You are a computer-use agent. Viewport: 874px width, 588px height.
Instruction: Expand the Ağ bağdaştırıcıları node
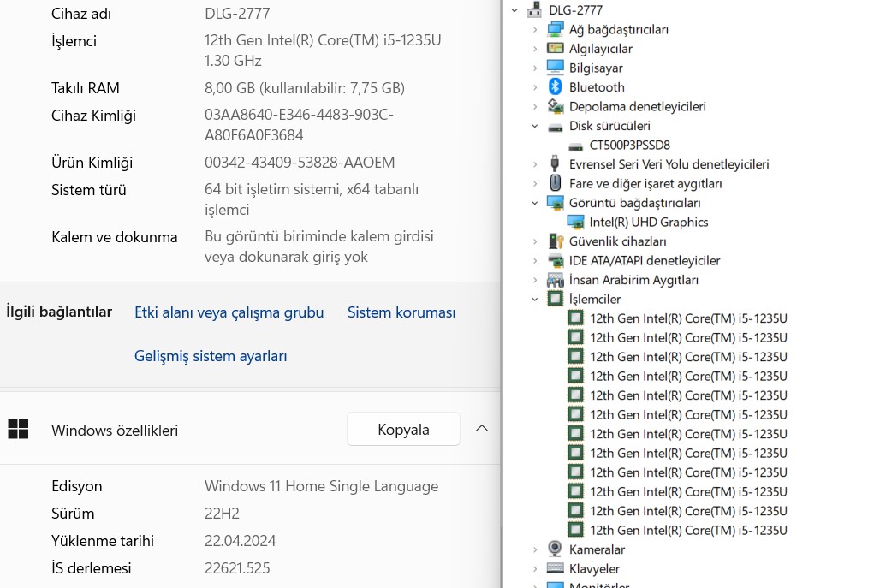coord(535,30)
